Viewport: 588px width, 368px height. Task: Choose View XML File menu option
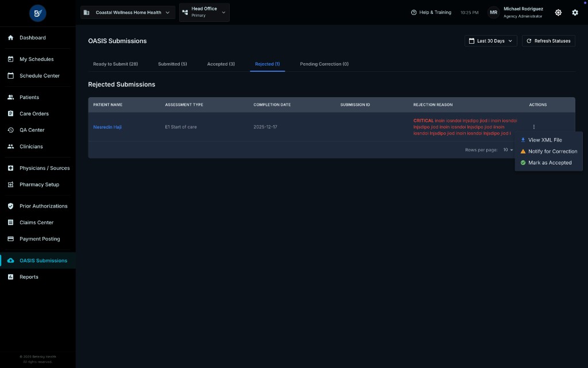(548, 140)
